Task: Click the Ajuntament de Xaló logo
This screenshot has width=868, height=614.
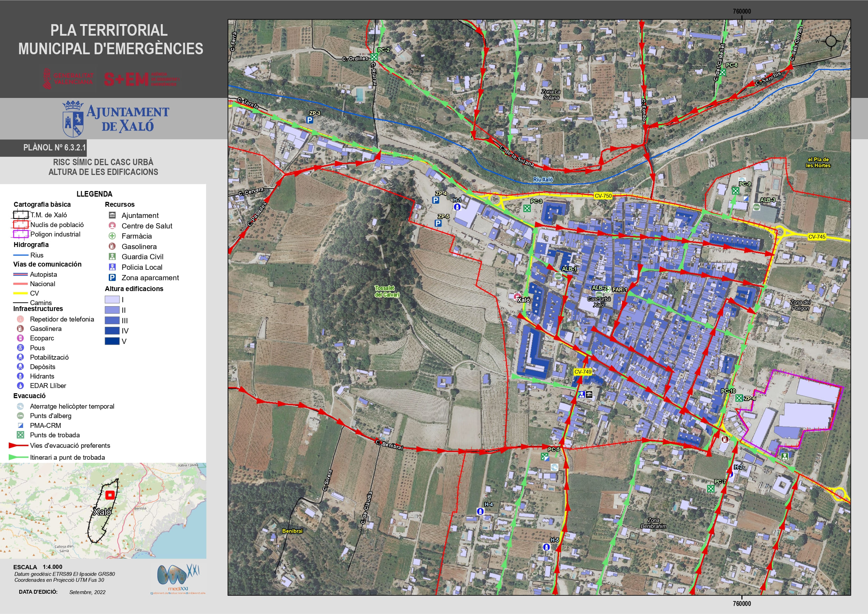Action: click(116, 118)
